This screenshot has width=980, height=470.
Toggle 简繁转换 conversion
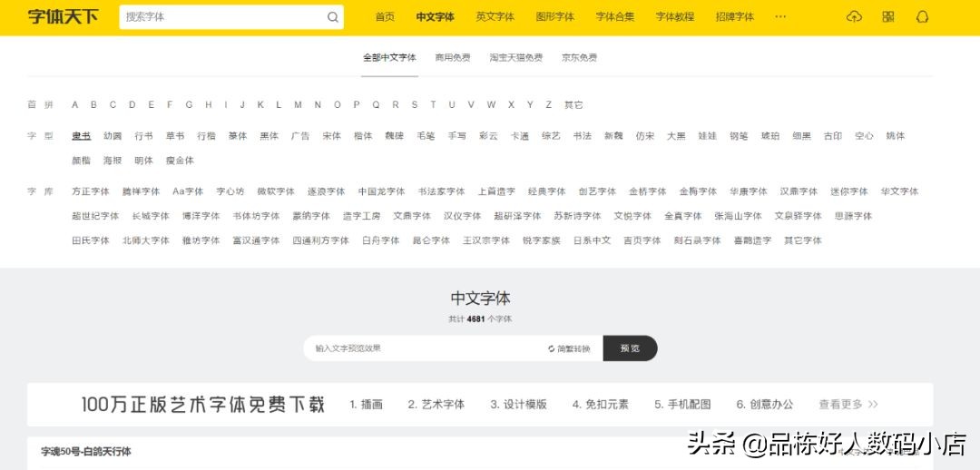pos(569,348)
